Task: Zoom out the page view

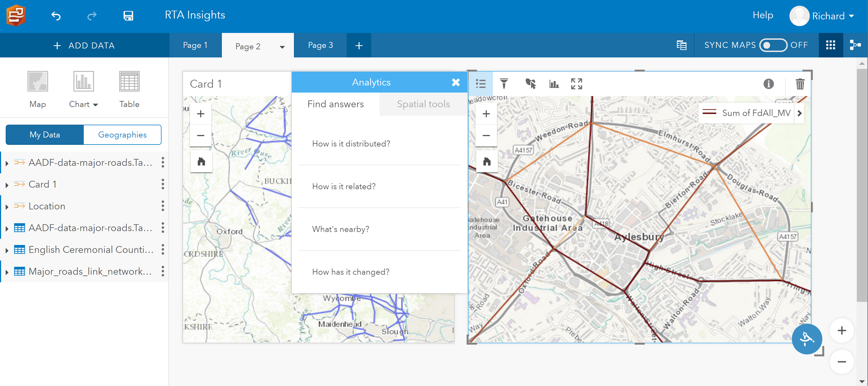Action: pyautogui.click(x=841, y=362)
